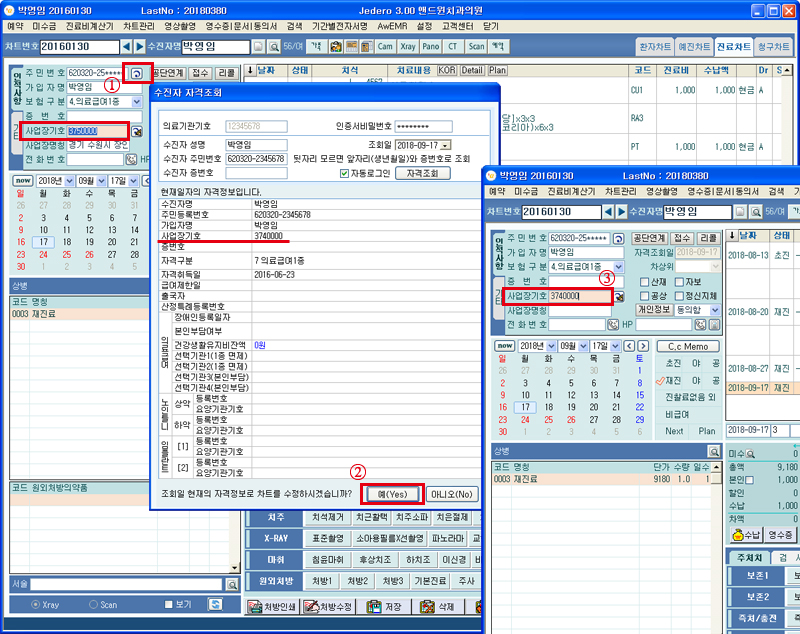Select the Scan radio button

95,605
